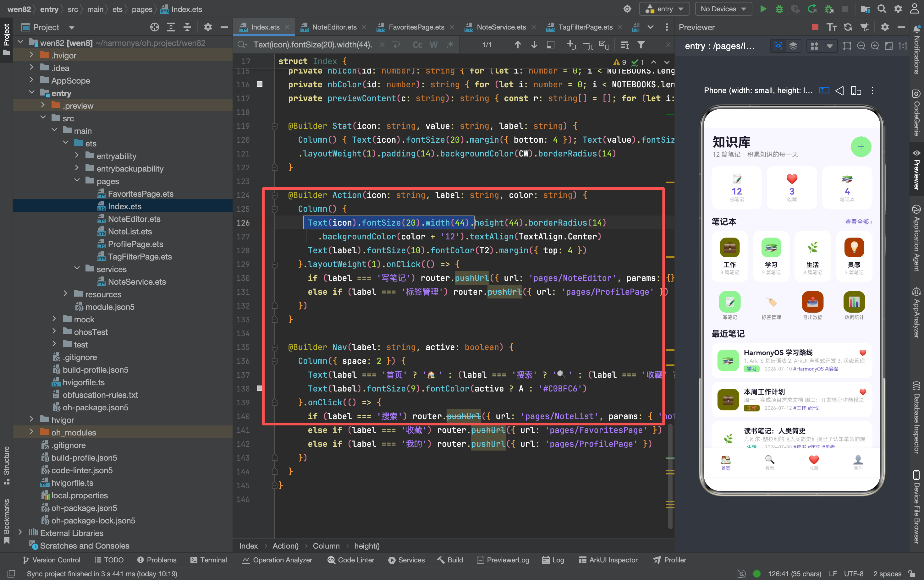Click gutter color swatch on line 116
Screen dimensions: 924x580
pos(260,84)
